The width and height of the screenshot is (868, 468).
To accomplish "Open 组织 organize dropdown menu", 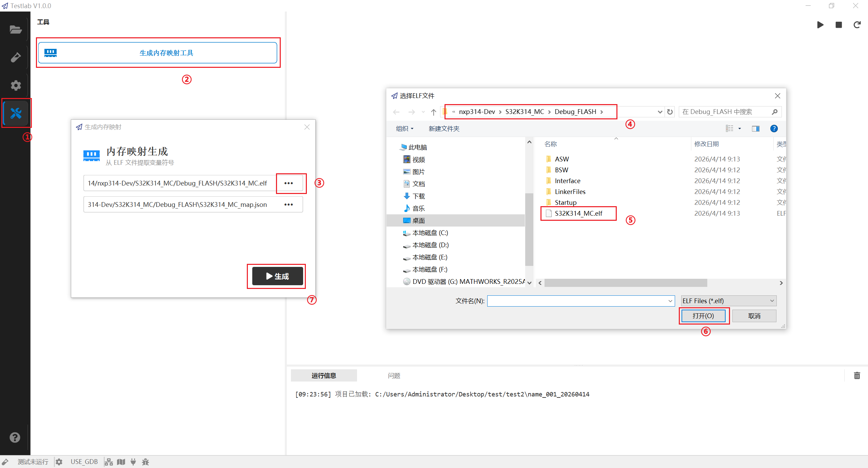I will 405,129.
